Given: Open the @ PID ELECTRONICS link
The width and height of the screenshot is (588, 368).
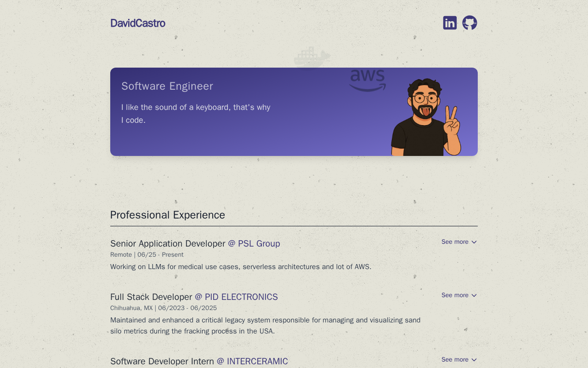Looking at the screenshot, I should 236,297.
